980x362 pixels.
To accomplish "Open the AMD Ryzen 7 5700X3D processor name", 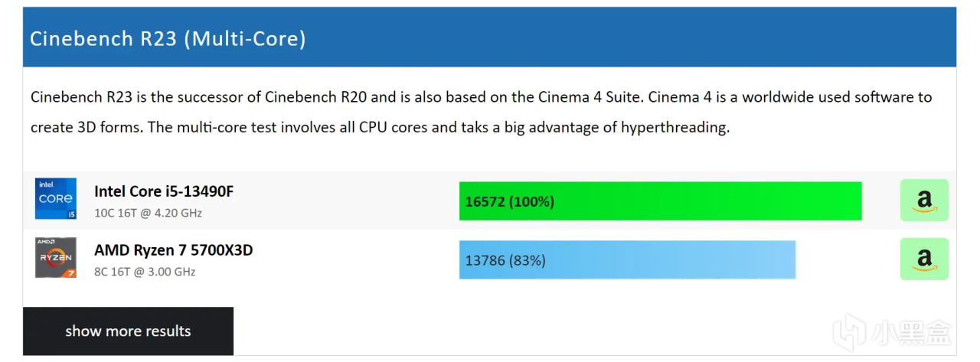I will point(173,250).
